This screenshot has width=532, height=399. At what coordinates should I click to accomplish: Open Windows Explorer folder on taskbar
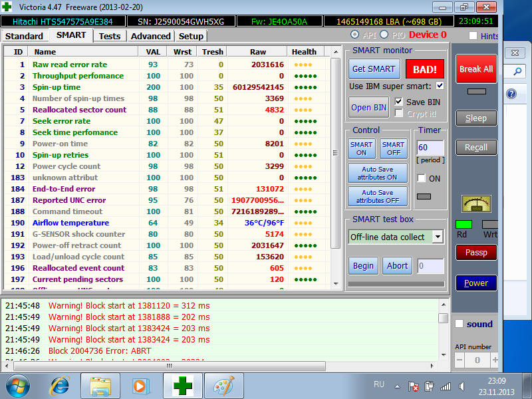pyautogui.click(x=100, y=386)
